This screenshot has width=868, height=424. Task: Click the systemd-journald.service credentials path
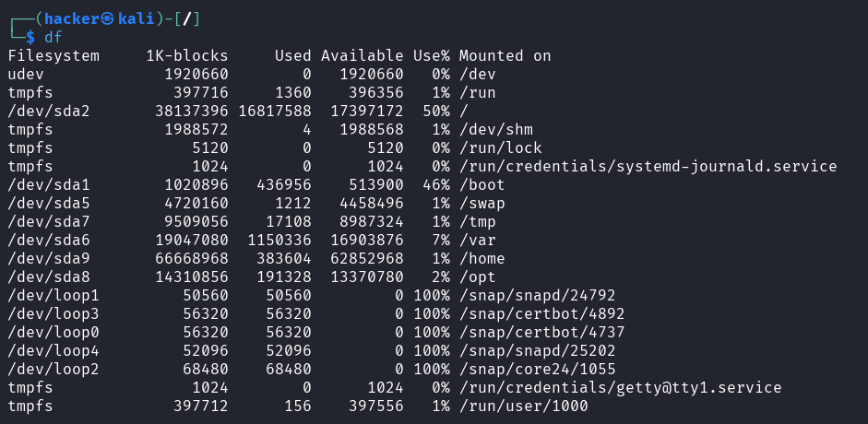[648, 166]
